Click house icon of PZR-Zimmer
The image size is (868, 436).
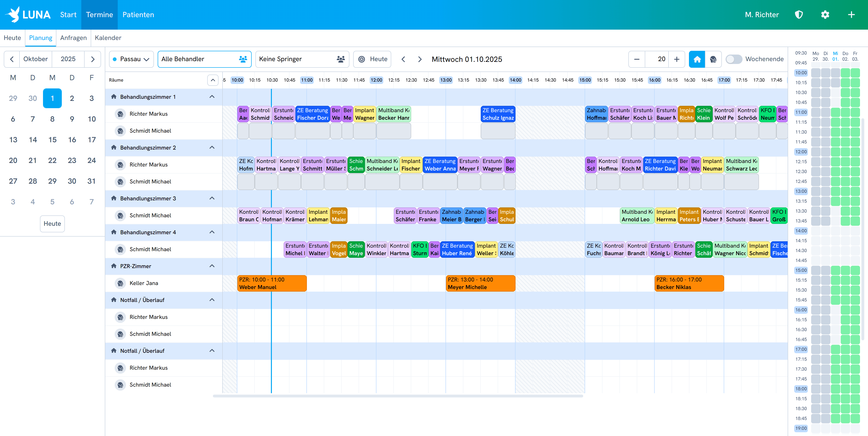point(114,266)
